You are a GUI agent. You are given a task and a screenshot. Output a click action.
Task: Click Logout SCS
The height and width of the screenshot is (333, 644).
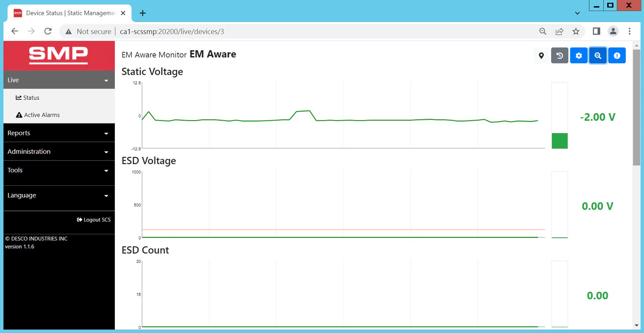pyautogui.click(x=94, y=219)
